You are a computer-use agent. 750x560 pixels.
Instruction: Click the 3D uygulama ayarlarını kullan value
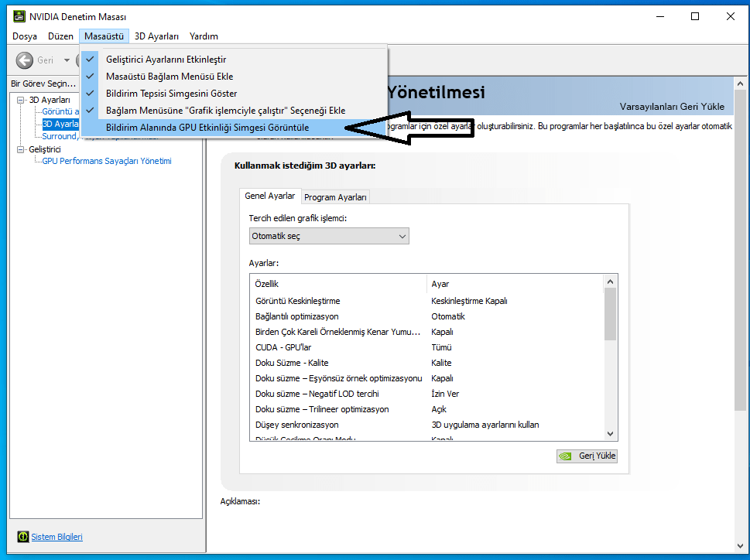point(485,425)
